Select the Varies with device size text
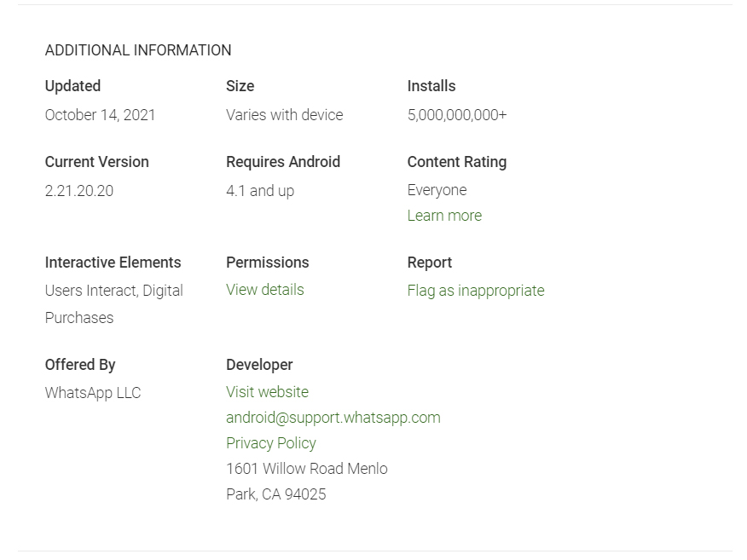747x560 pixels. coord(284,115)
